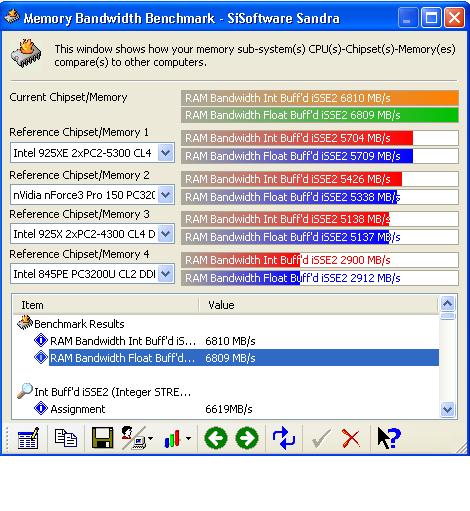Expand the nVidia nForce3 Pro reference dropdown
Viewport: 470px width, 511px height.
[x=166, y=195]
